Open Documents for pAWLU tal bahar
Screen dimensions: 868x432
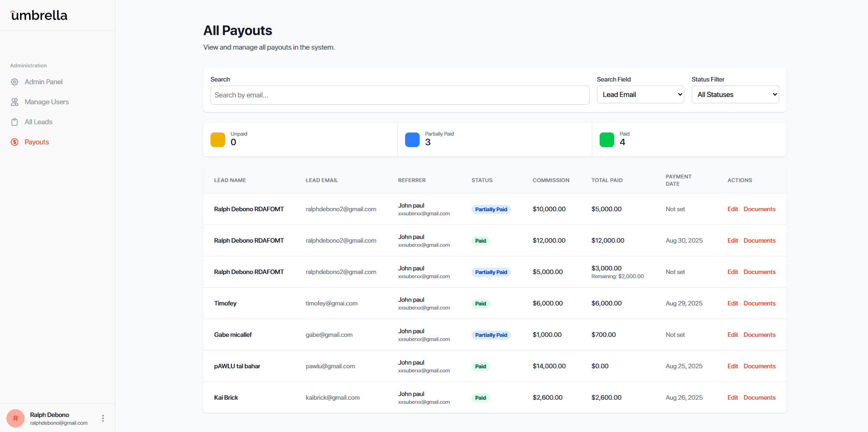(x=759, y=366)
